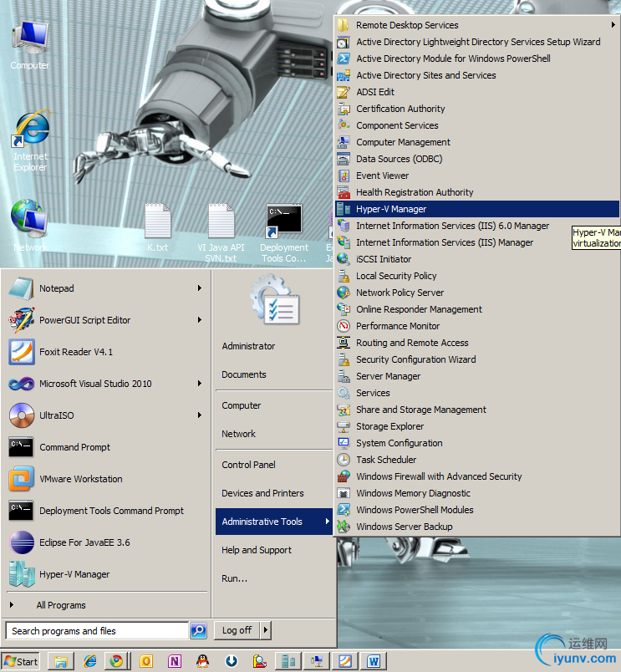Viewport: 621px width, 672px height.
Task: Expand Notepad recent items arrow
Action: click(x=199, y=288)
